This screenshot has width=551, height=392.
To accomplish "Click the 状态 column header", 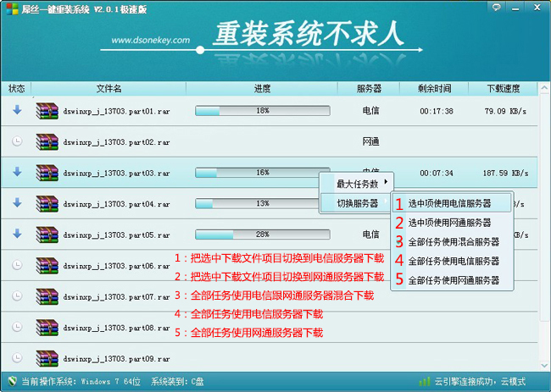I will 16,88.
